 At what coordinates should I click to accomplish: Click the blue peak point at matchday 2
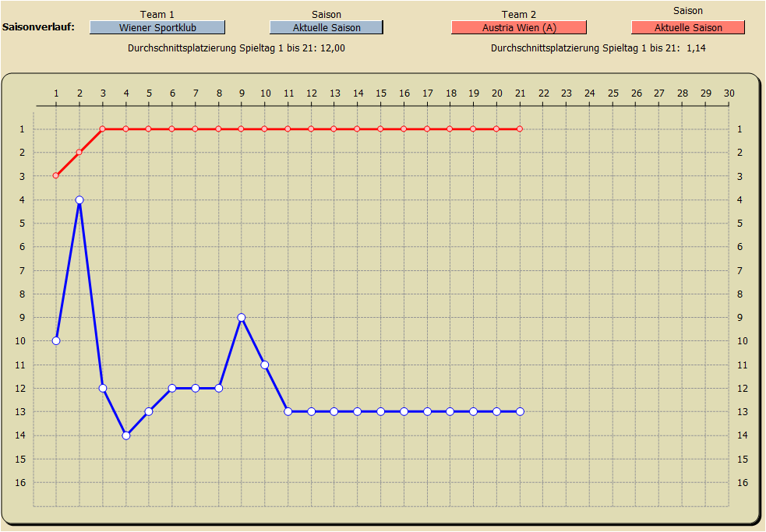coord(79,200)
